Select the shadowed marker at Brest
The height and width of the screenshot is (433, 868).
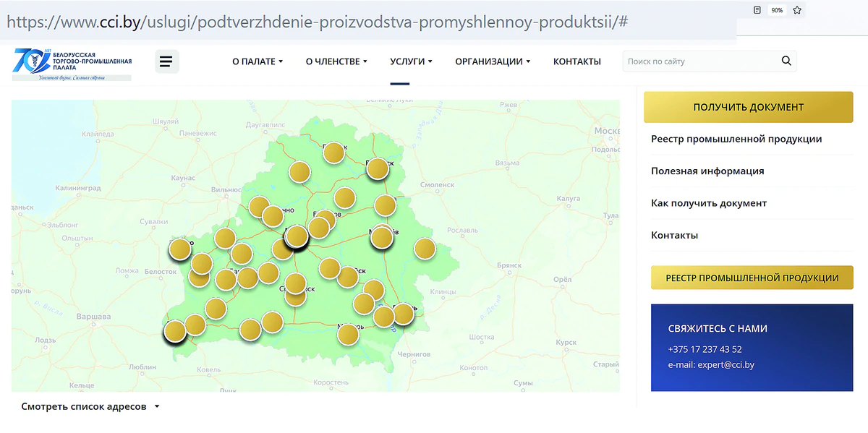coord(175,332)
